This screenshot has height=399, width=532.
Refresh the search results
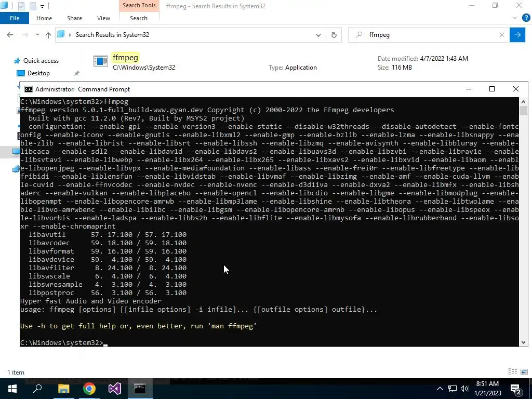pos(334,35)
